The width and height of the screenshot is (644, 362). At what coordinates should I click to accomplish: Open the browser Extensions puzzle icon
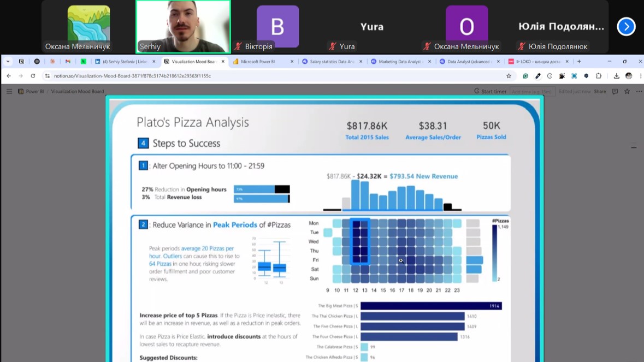coord(599,76)
